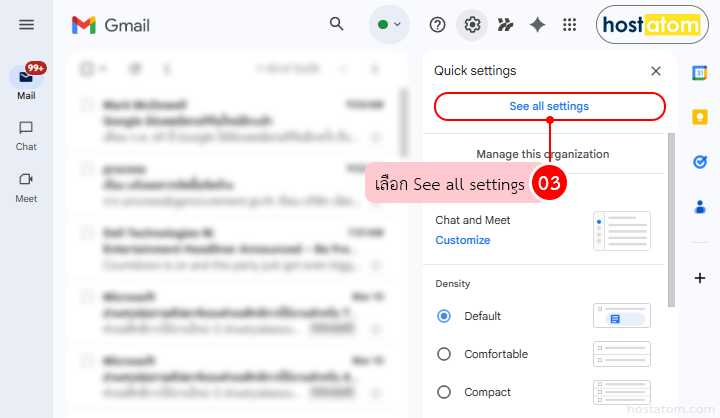Select the Default density option
This screenshot has height=418, width=720.
444,316
